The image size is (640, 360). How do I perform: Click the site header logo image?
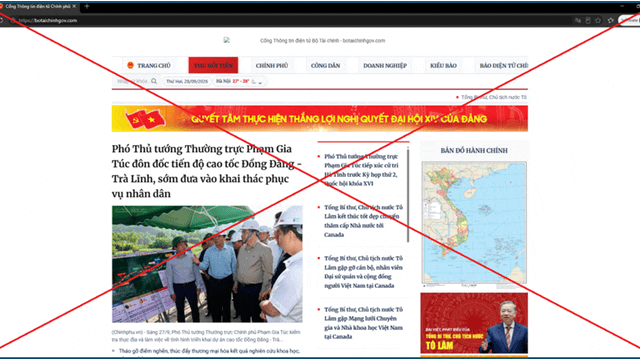(x=227, y=40)
